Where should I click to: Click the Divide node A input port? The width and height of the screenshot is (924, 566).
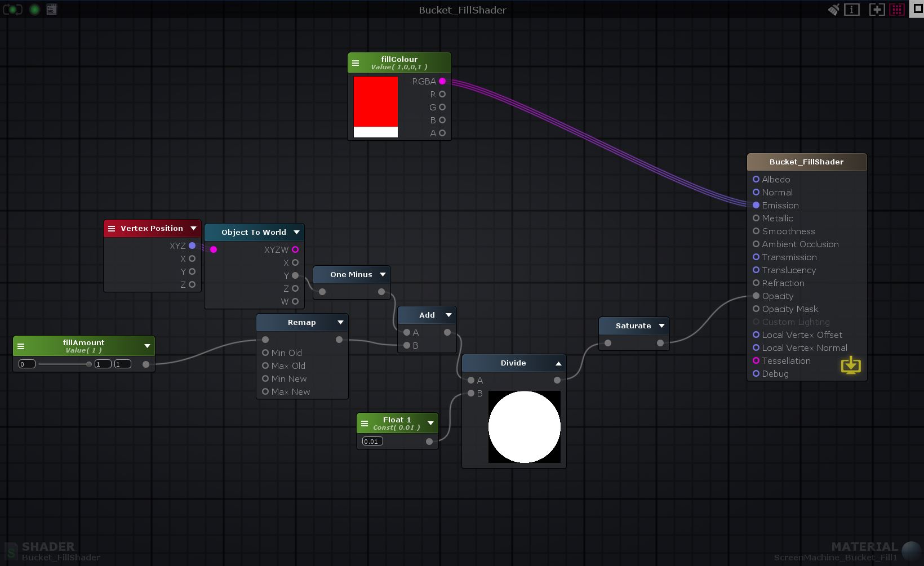471,380
